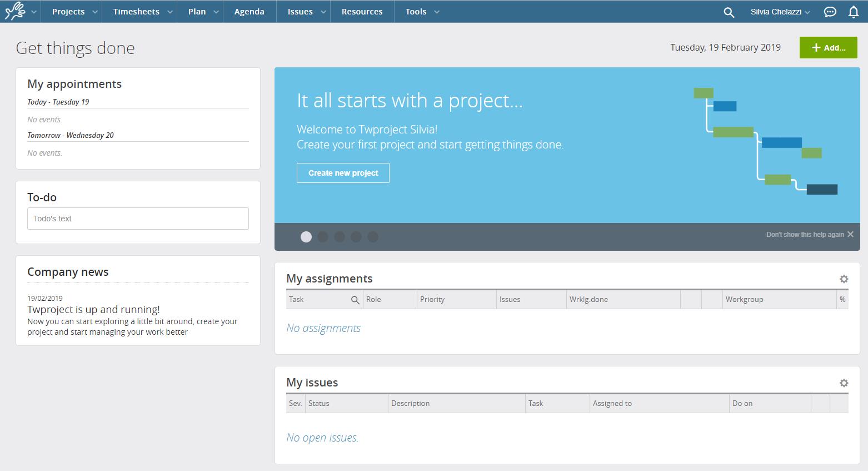Click the No assignments text
Image resolution: width=868 pixels, height=471 pixels.
point(323,328)
